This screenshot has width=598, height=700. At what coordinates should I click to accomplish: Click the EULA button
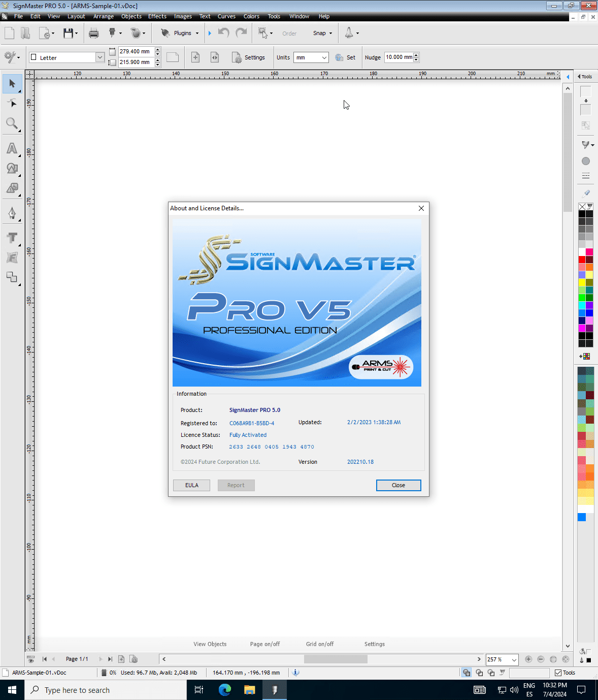[x=191, y=485]
